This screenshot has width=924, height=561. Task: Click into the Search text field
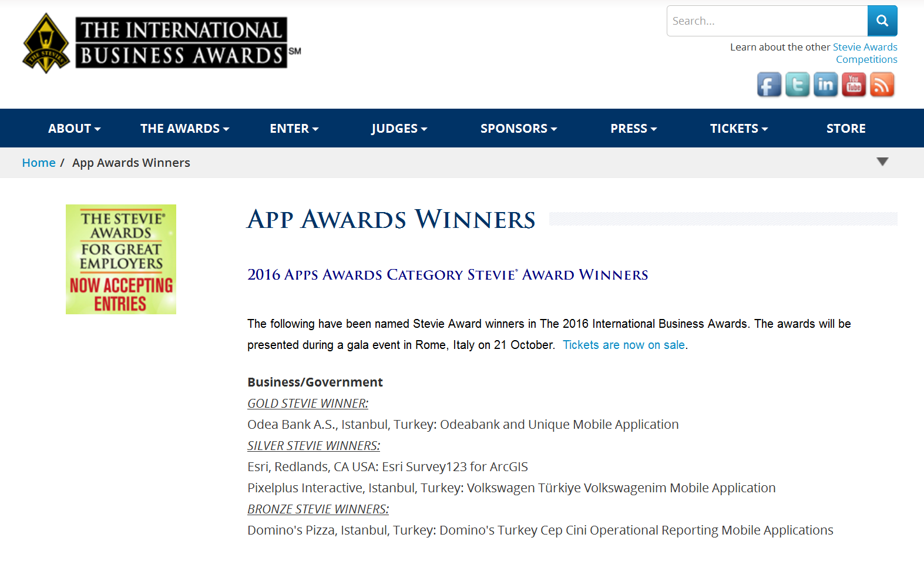pyautogui.click(x=767, y=21)
